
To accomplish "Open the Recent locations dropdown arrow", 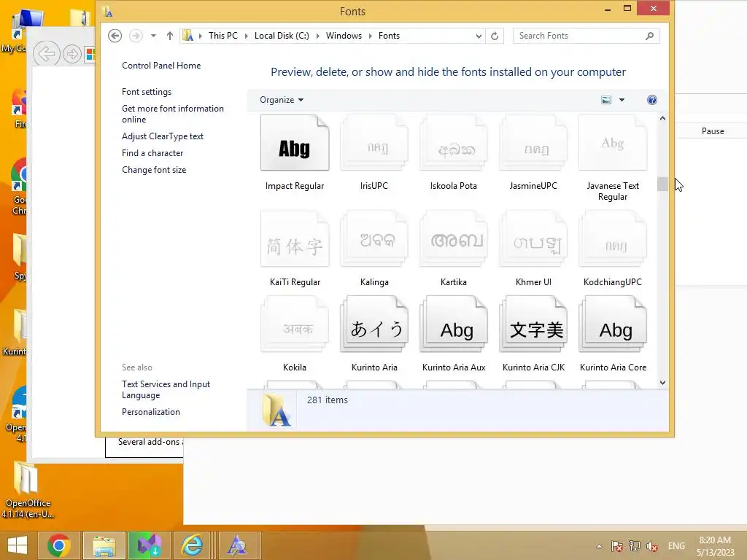I will [x=153, y=36].
